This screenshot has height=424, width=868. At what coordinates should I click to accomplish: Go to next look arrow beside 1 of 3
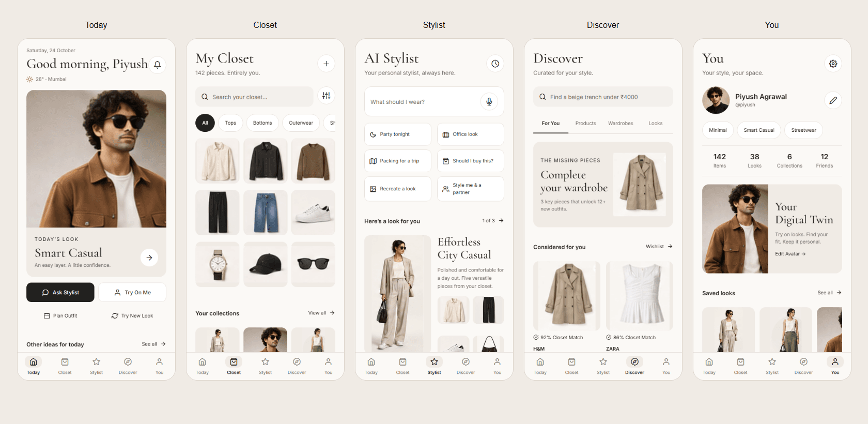(501, 221)
